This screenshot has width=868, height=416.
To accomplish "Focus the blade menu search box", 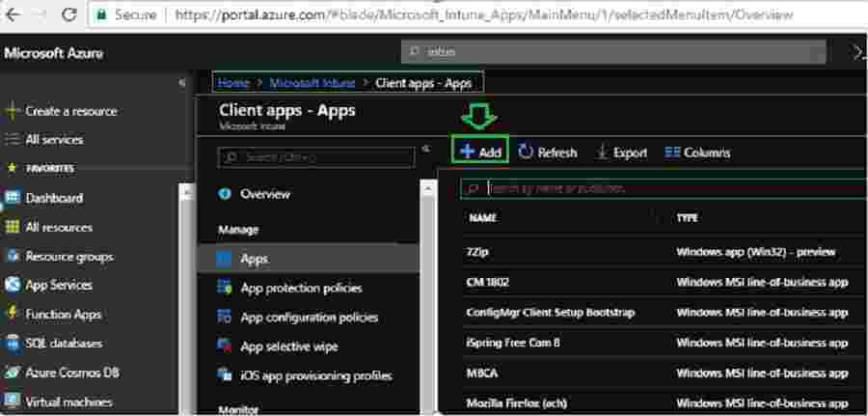I will pyautogui.click(x=316, y=157).
